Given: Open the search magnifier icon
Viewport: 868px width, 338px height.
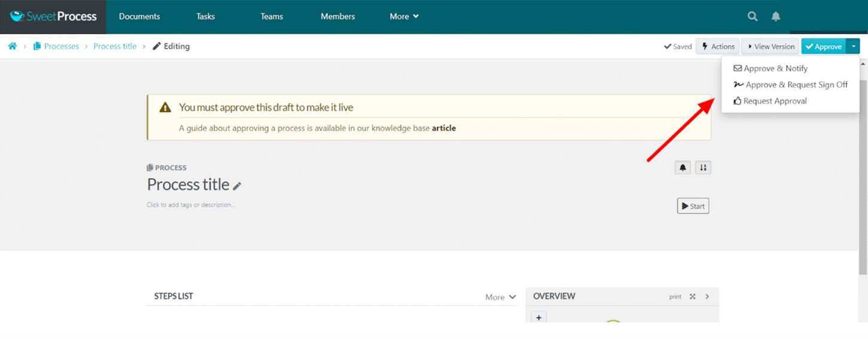Looking at the screenshot, I should click(752, 17).
